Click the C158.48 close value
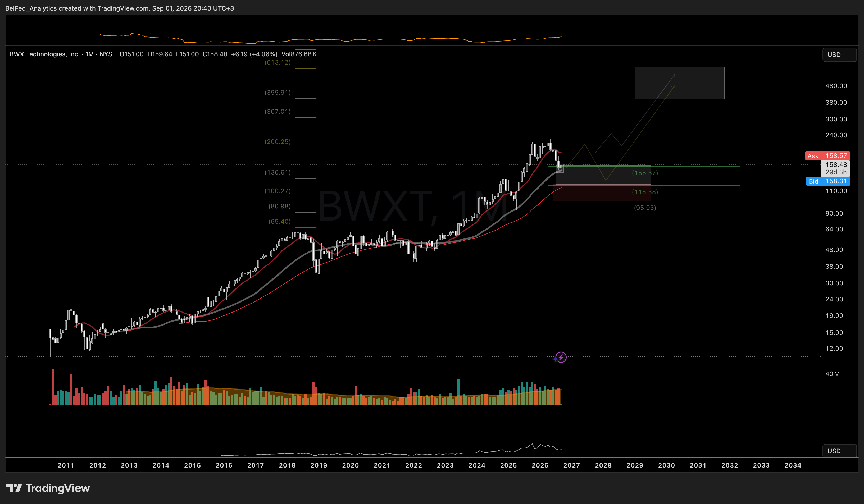The image size is (864, 504). click(x=215, y=54)
